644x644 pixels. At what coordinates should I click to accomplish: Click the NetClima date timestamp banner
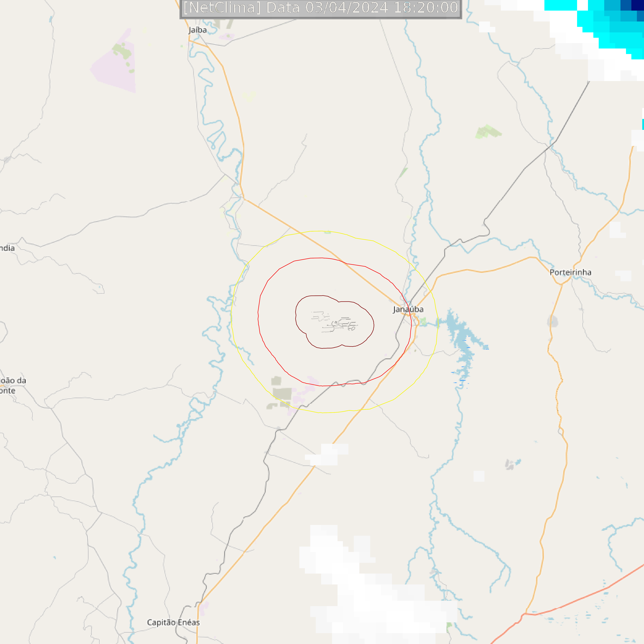coord(321,8)
